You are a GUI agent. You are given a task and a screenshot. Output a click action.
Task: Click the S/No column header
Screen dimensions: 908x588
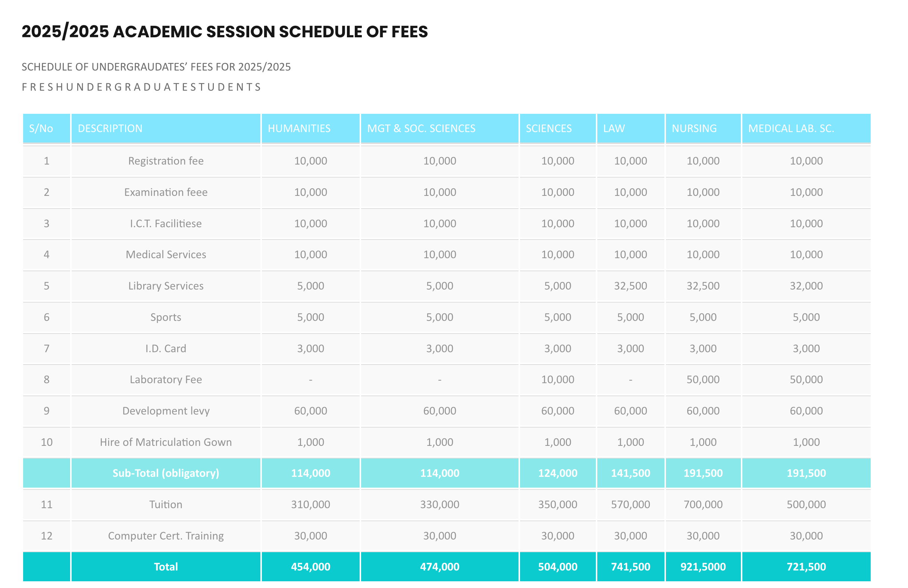point(47,128)
